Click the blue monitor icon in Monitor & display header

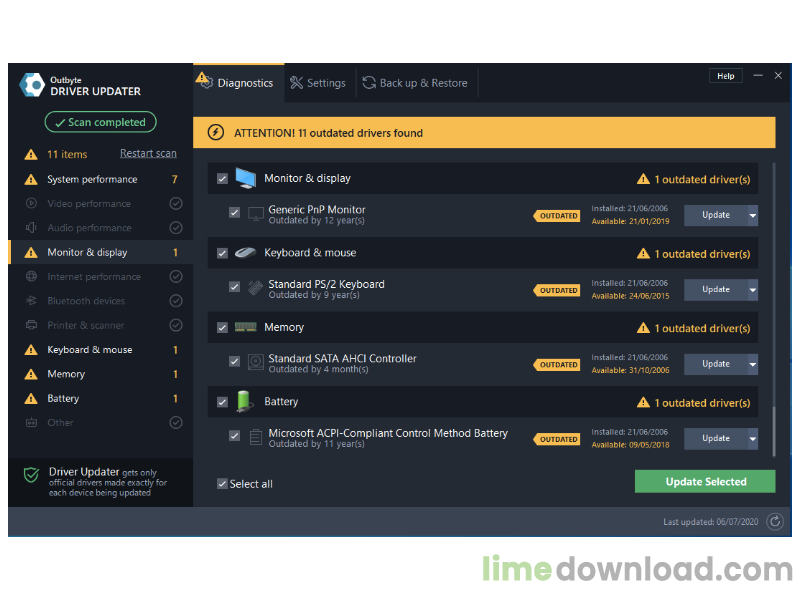(x=245, y=178)
